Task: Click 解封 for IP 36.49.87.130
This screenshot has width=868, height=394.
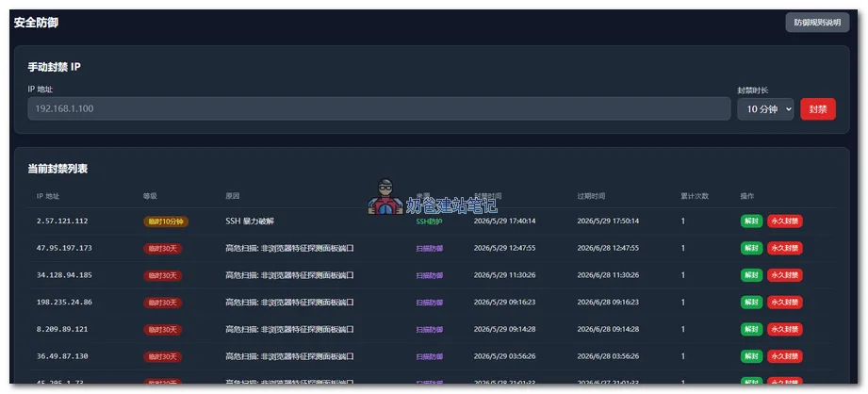Action: tap(751, 356)
